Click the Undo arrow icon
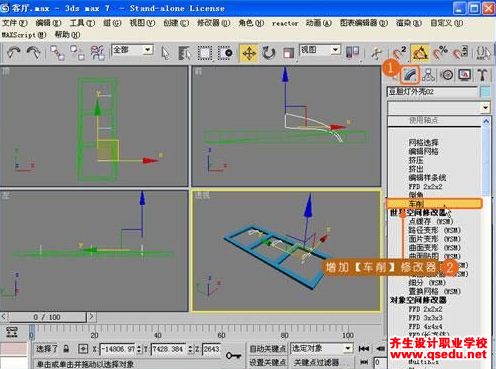This screenshot has height=369, width=496. coord(14,53)
